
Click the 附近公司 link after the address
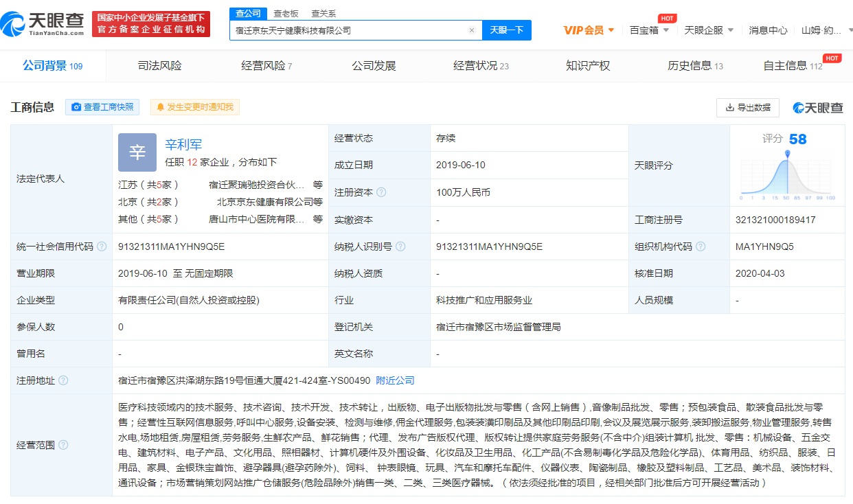395,380
